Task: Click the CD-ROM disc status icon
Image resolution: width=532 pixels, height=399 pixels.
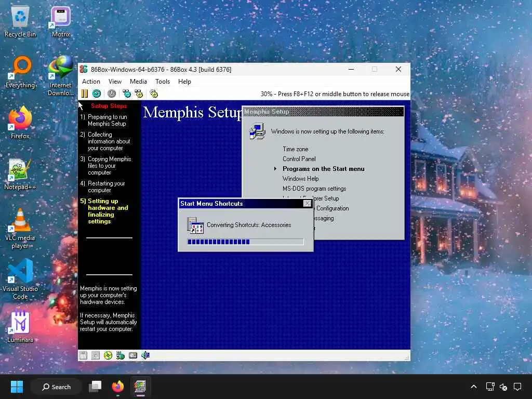Action: [108, 355]
